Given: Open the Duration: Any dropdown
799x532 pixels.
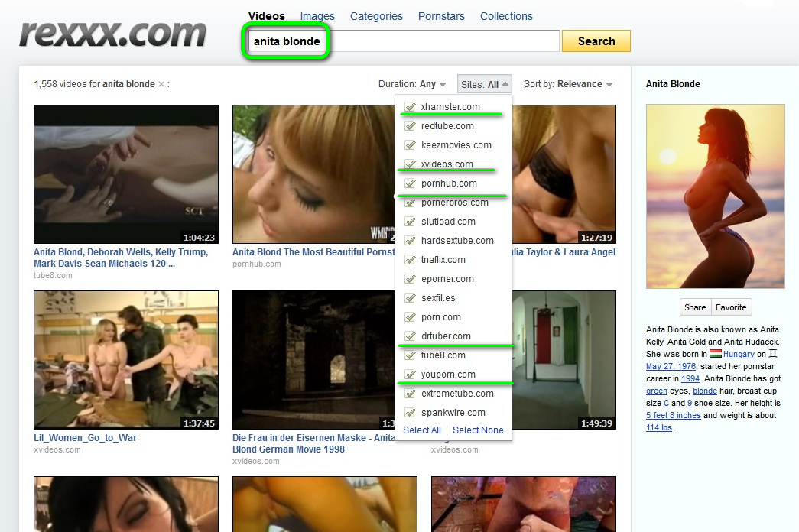Looking at the screenshot, I should tap(411, 84).
